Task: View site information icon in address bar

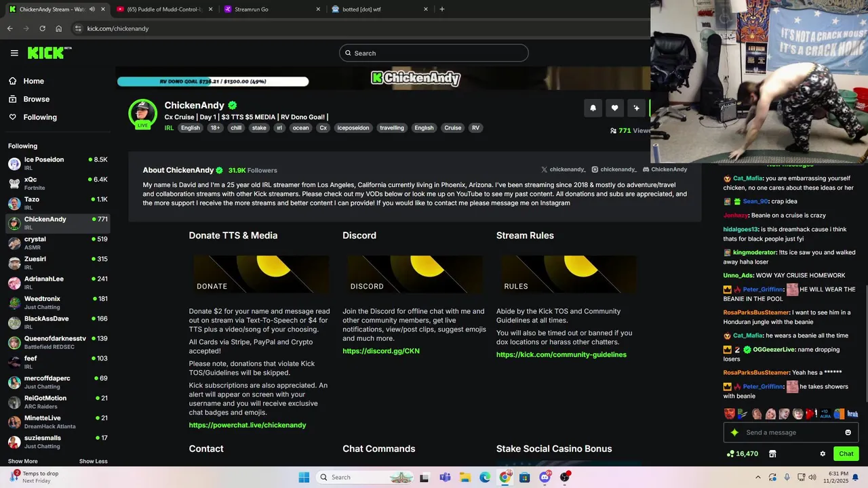Action: pyautogui.click(x=78, y=28)
